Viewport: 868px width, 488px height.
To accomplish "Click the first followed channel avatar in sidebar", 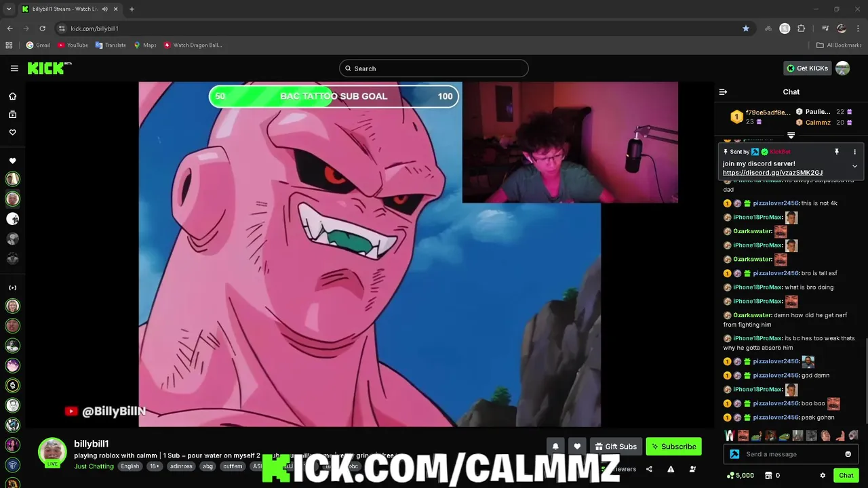I will (12, 179).
